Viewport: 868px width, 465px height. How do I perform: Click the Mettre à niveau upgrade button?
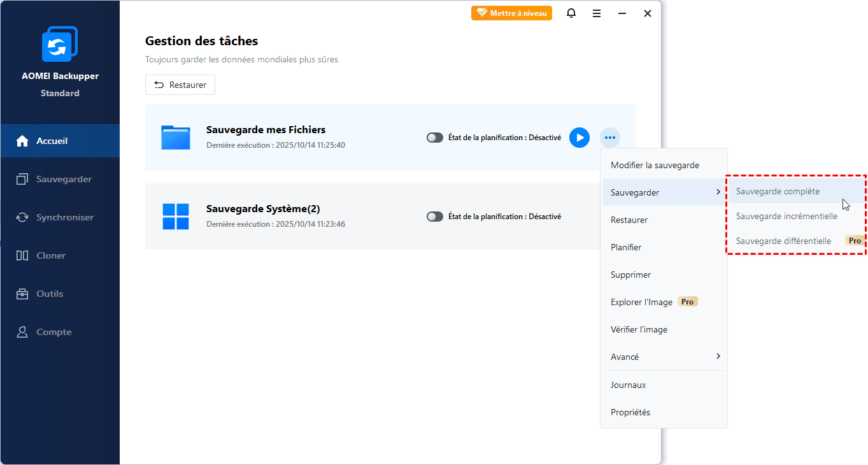coord(511,13)
